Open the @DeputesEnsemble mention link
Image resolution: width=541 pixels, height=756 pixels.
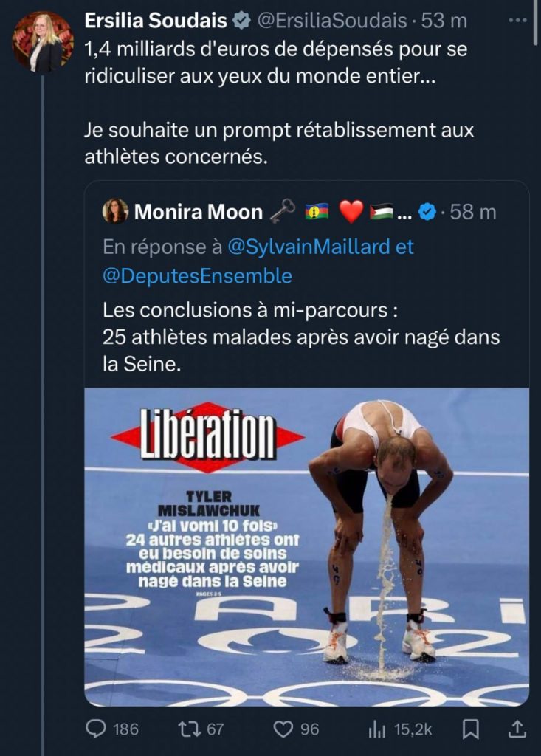[197, 276]
